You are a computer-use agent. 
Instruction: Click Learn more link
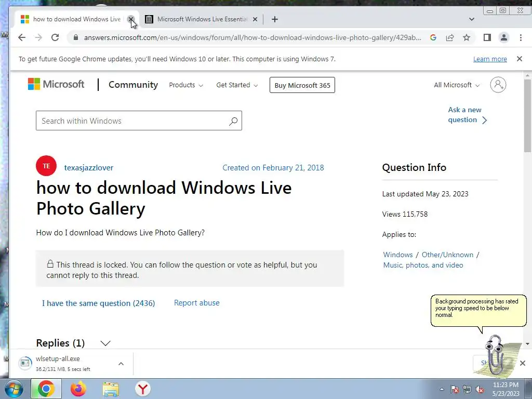click(490, 59)
